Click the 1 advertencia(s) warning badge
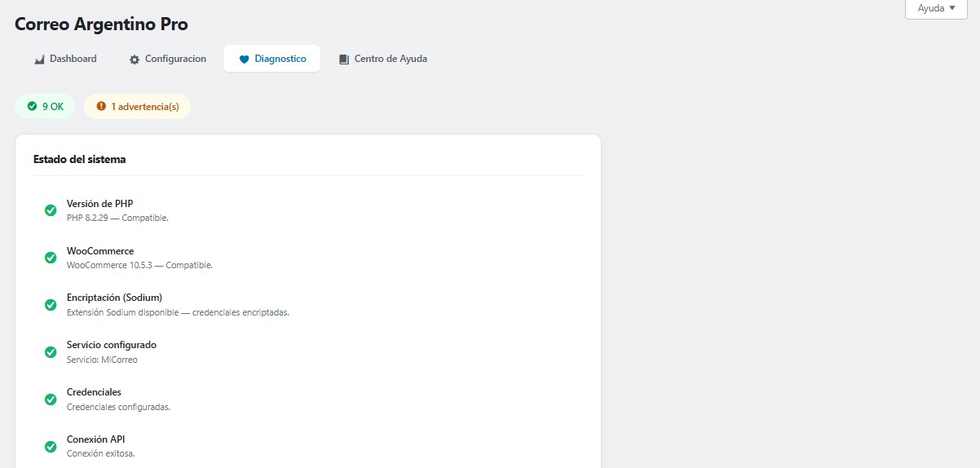The image size is (980, 468). 137,106
